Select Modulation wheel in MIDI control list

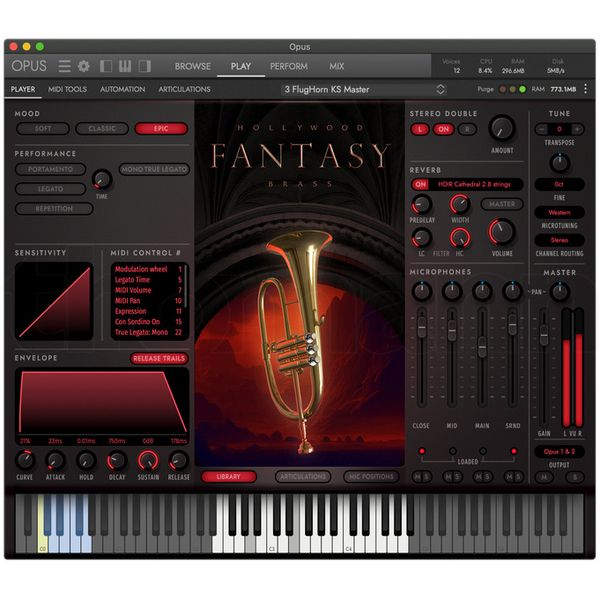tap(148, 269)
